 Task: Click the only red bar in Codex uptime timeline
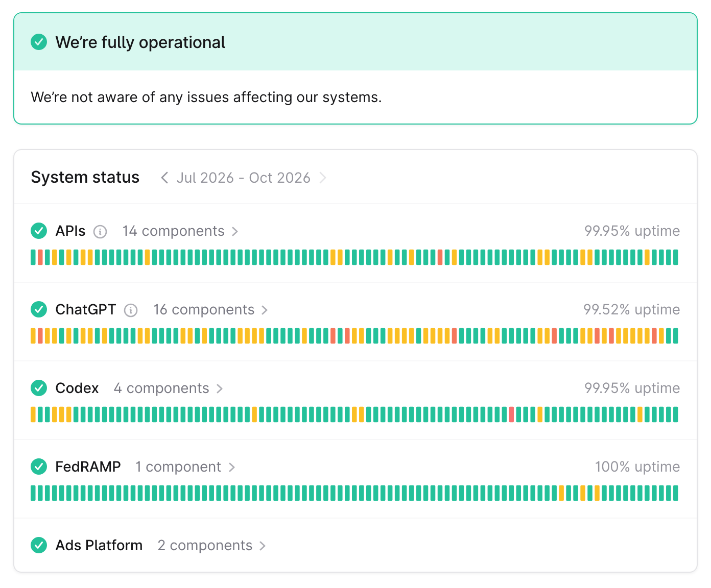[x=511, y=414]
